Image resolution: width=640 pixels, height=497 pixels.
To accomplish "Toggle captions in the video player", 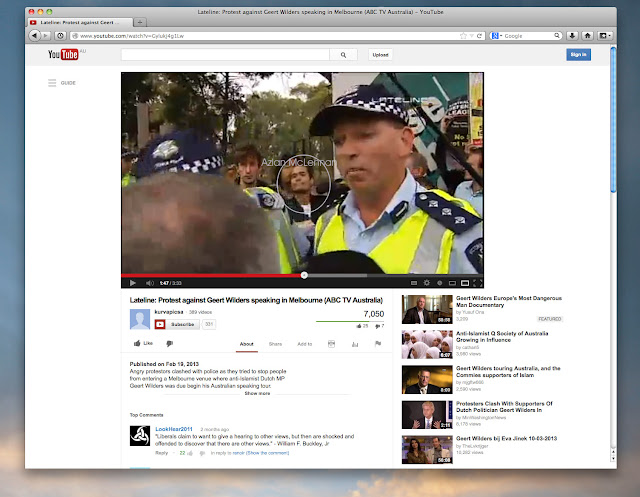I will click(414, 283).
